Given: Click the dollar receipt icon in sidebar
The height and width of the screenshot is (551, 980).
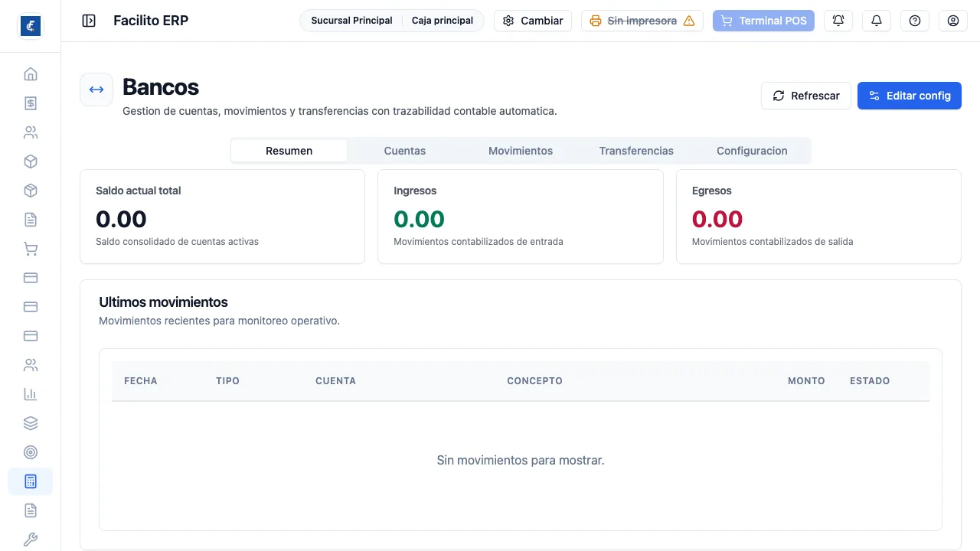Looking at the screenshot, I should tap(31, 103).
